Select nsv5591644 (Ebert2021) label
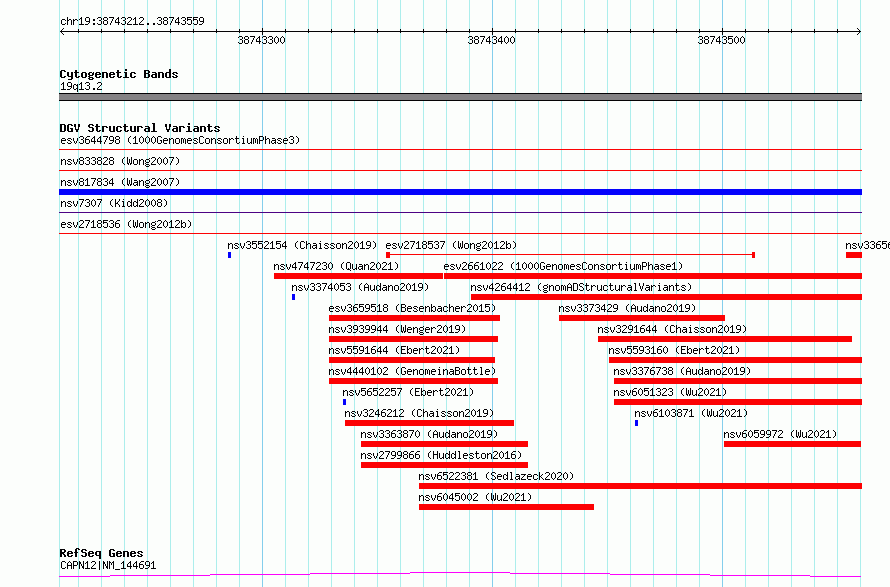The height and width of the screenshot is (587, 890). coord(394,350)
